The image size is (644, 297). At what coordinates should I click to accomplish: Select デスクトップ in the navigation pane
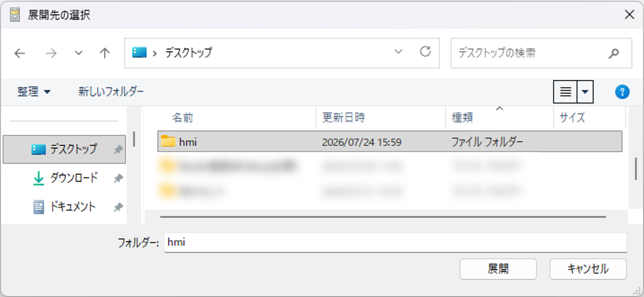tap(64, 149)
